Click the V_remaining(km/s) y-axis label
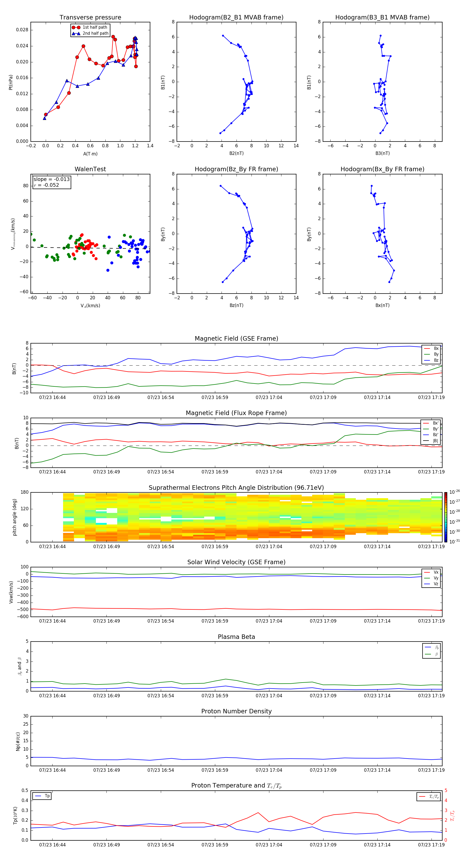 point(13,234)
